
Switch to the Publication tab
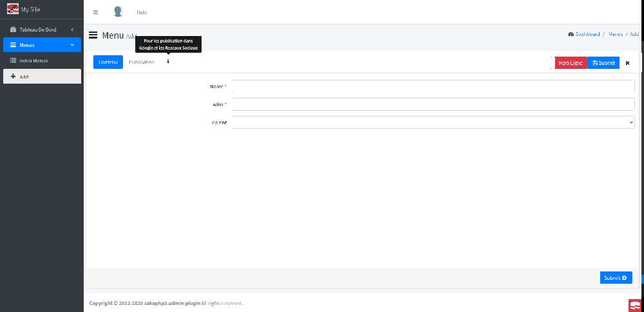click(142, 62)
